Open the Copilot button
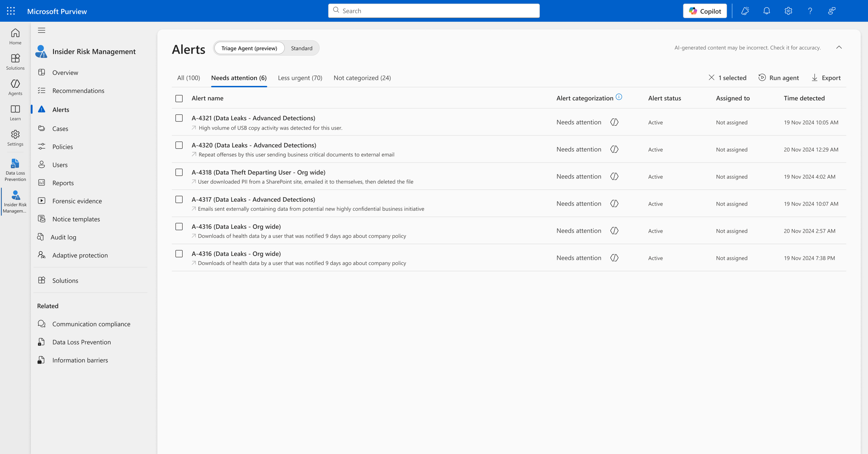 click(705, 11)
